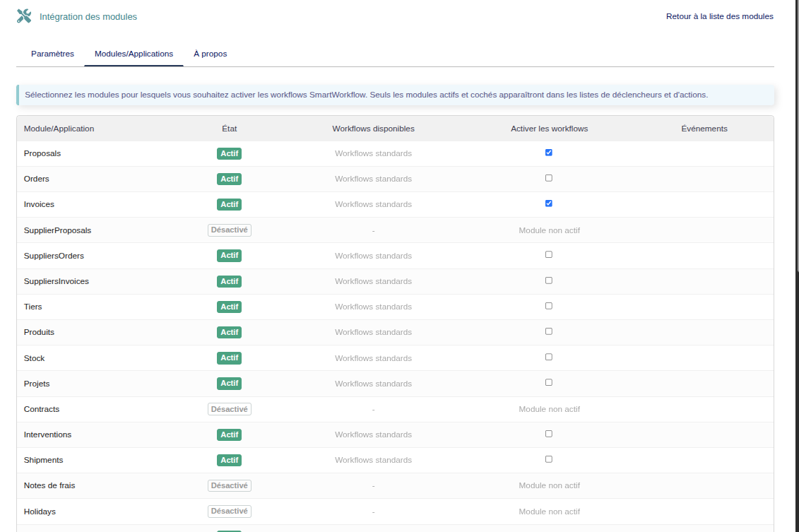
Task: Click Retour à la liste des modules
Action: pyautogui.click(x=719, y=16)
